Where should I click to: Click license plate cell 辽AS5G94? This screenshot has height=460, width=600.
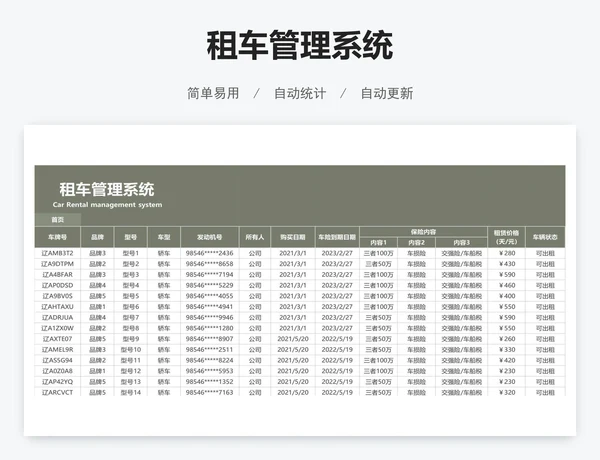(57, 360)
